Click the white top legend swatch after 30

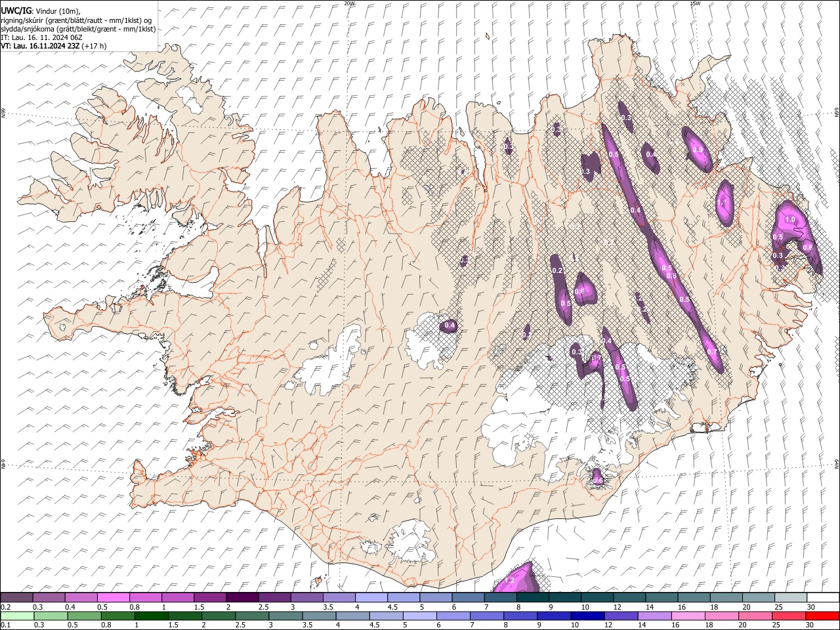tap(823, 598)
